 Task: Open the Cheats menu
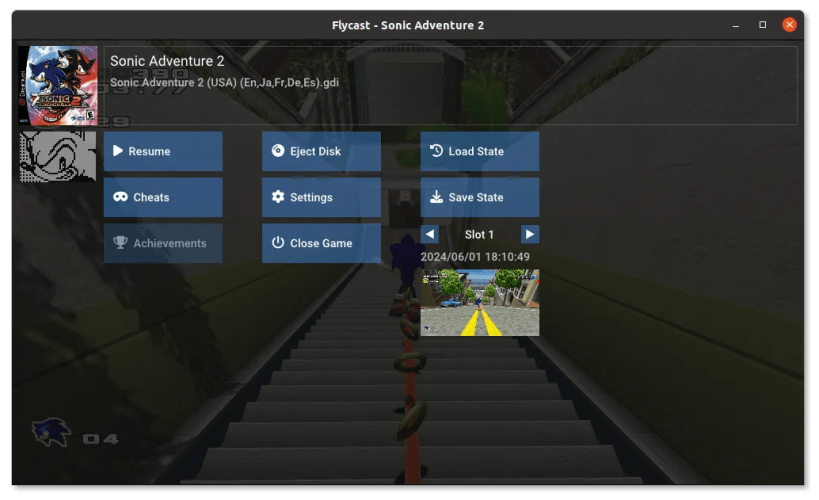click(163, 197)
